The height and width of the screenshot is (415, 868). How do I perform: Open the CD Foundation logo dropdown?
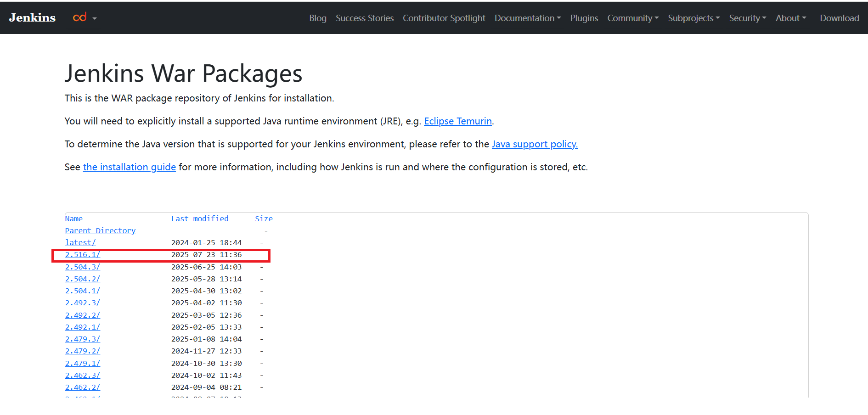click(x=85, y=18)
